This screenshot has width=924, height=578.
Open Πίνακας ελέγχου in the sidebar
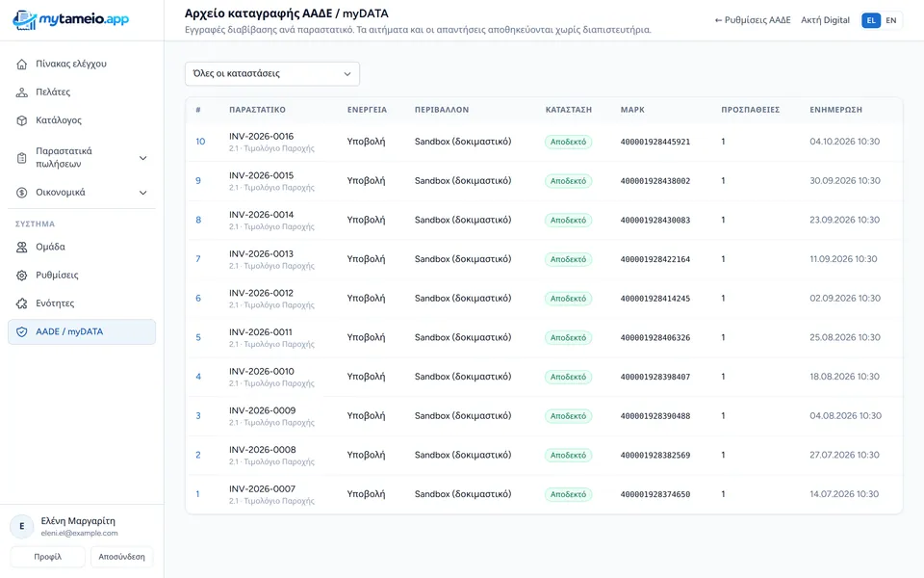point(81,64)
